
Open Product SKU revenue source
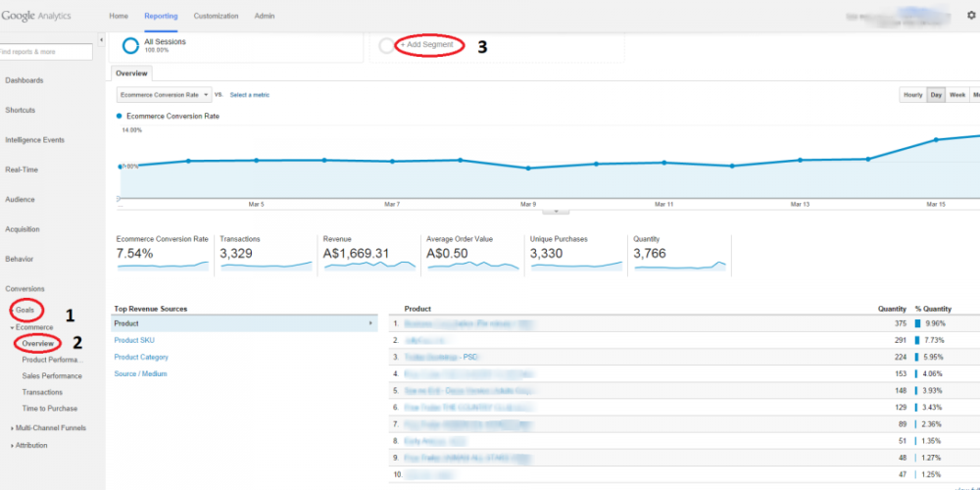135,340
